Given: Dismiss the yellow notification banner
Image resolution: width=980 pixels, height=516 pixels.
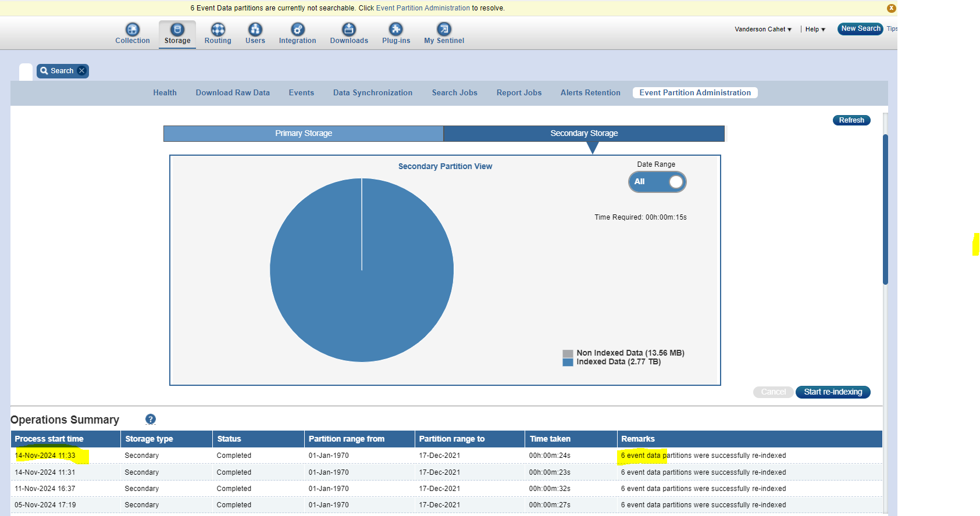Looking at the screenshot, I should coord(891,8).
